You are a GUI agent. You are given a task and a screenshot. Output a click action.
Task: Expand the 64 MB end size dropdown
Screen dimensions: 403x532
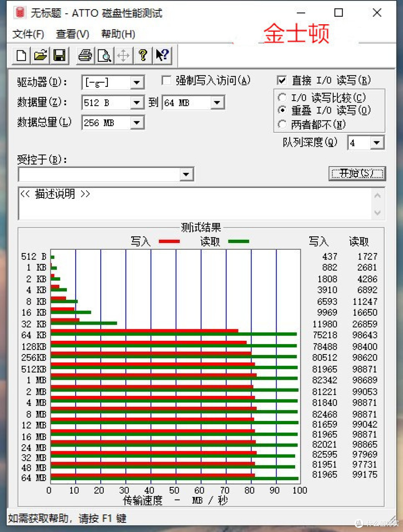(217, 103)
